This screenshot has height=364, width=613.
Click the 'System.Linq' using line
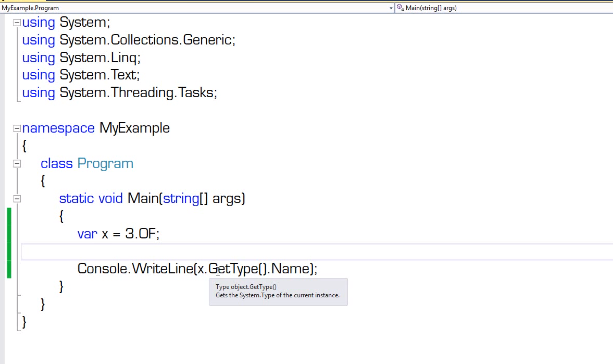(81, 58)
